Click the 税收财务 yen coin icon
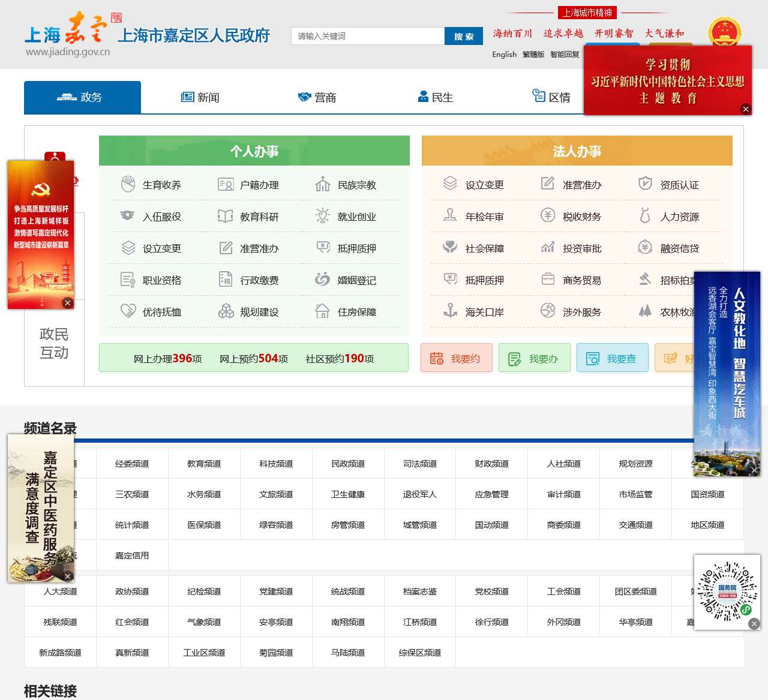The width and height of the screenshot is (768, 700). (548, 215)
